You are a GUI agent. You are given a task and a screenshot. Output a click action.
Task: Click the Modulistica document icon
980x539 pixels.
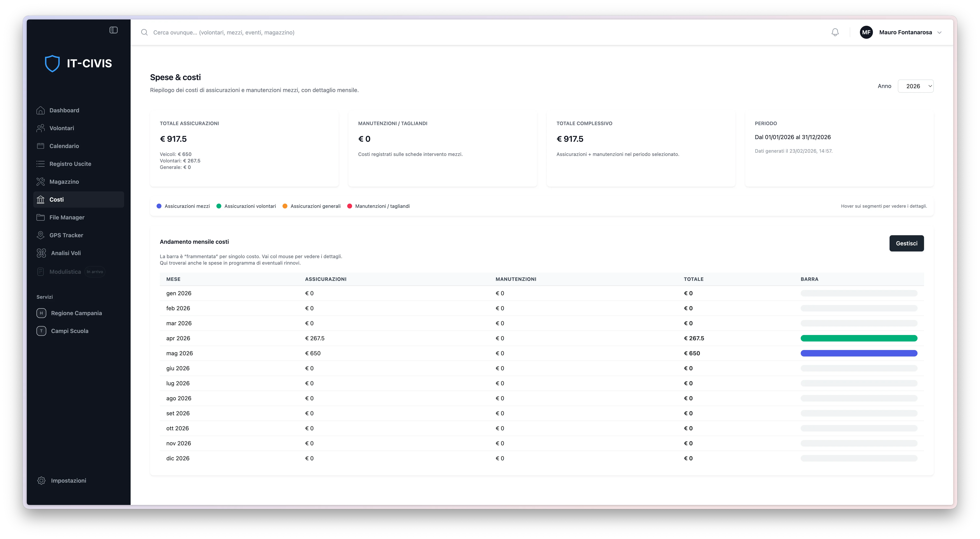click(x=41, y=272)
